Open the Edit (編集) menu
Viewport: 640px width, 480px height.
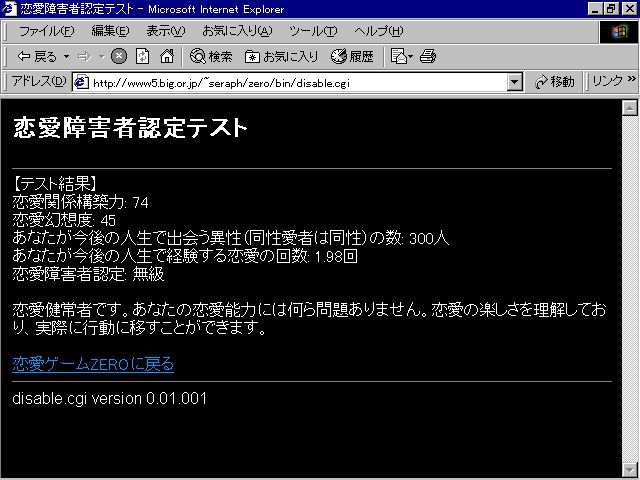(110, 31)
